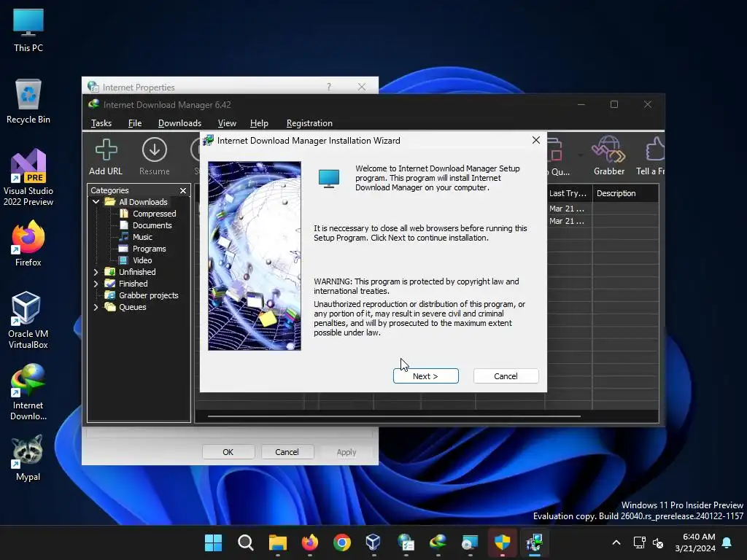Click the horizontal scrollbar in download list
The width and height of the screenshot is (747, 560).
click(394, 416)
